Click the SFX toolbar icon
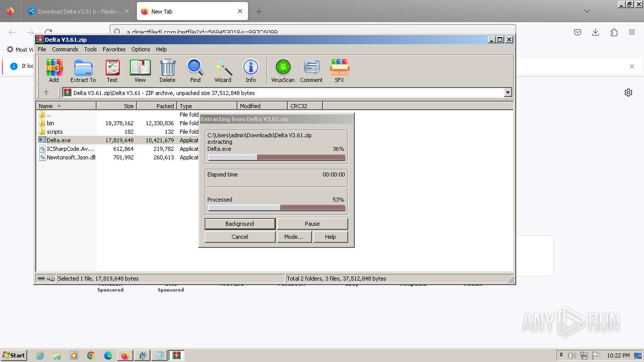644x362 pixels. (x=340, y=70)
